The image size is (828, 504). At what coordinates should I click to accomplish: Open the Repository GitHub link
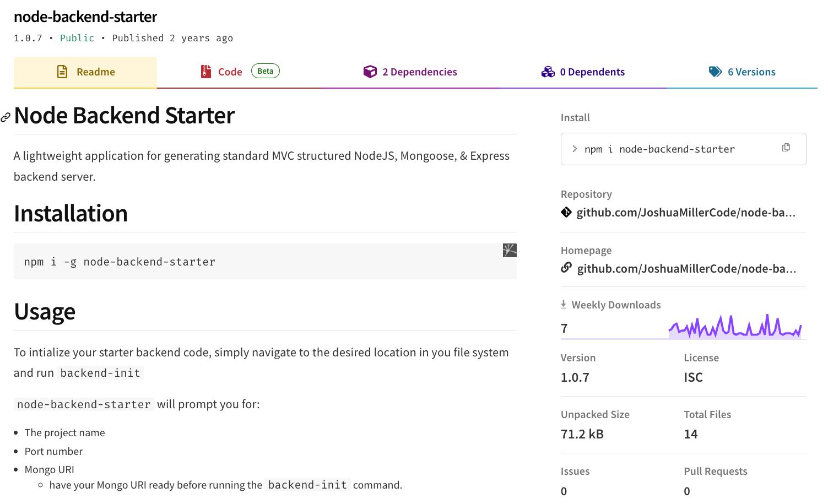[686, 213]
